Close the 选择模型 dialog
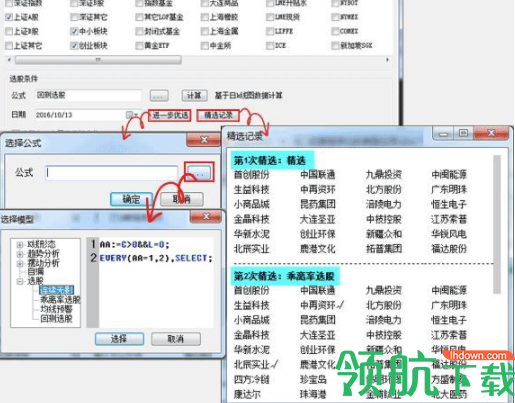This screenshot has width=515, height=403. tap(206, 217)
